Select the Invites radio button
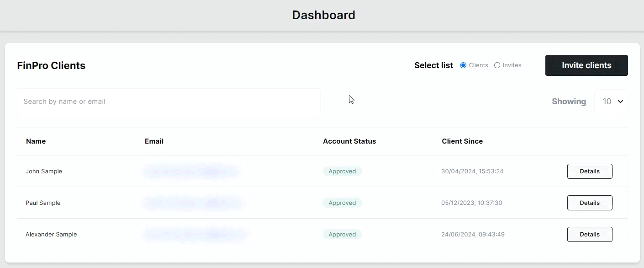 click(497, 65)
